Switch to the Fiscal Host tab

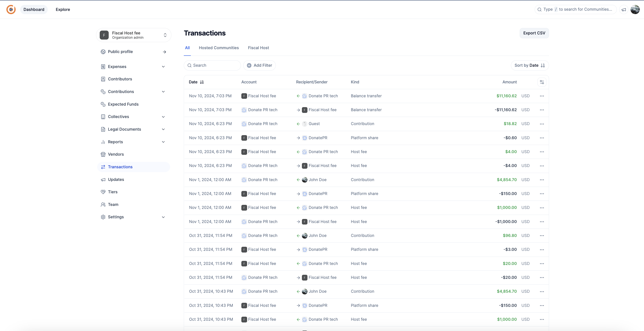(x=258, y=48)
